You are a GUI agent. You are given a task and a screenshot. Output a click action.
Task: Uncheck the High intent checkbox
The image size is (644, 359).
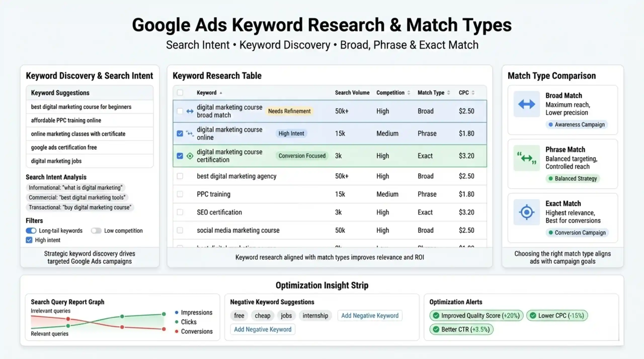pyautogui.click(x=29, y=240)
